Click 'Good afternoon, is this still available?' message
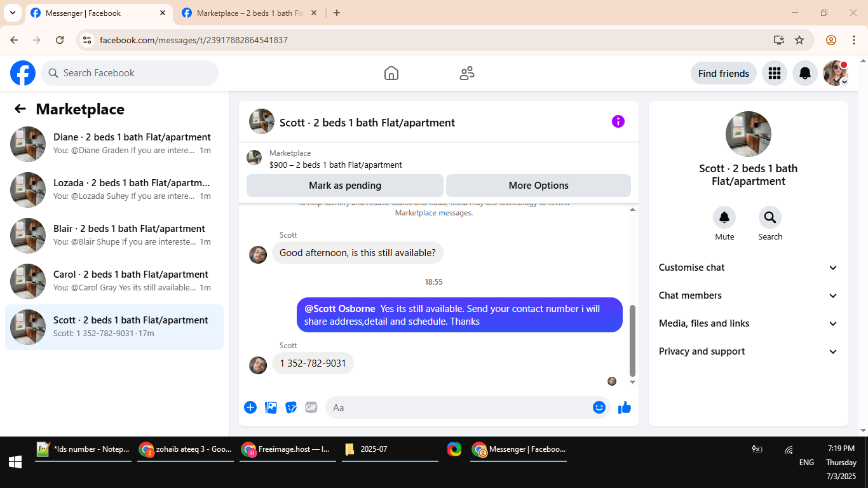Image resolution: width=868 pixels, height=488 pixels. (x=358, y=252)
